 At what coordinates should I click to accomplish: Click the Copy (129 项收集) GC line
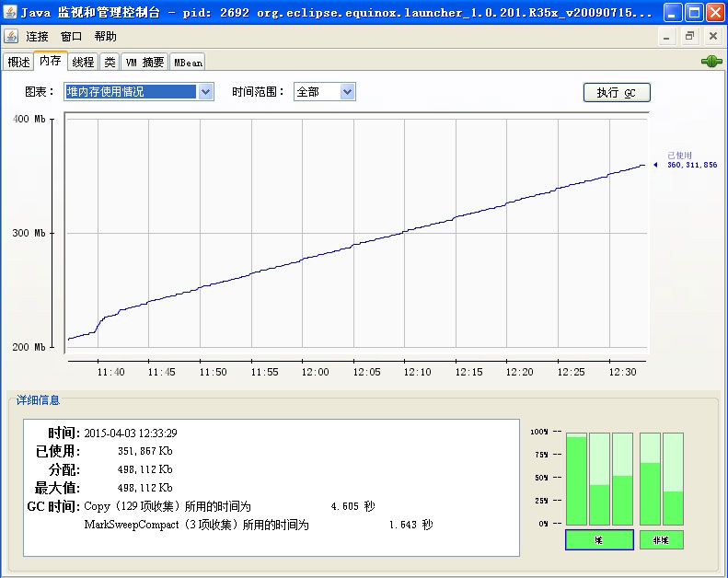[229, 506]
